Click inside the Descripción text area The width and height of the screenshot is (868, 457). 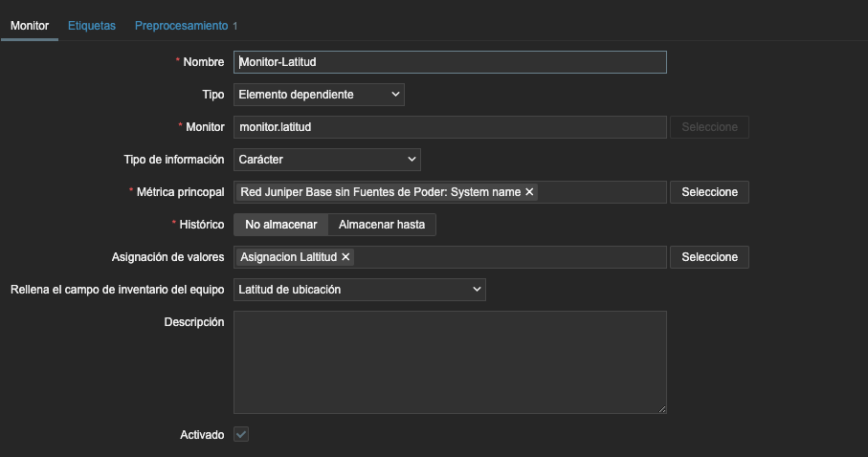[x=450, y=362]
